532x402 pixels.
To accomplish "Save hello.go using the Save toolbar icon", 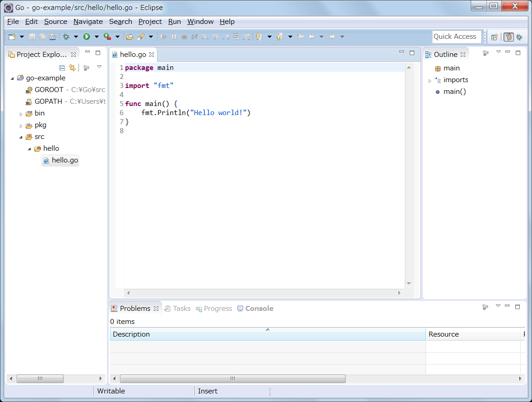I will click(32, 36).
